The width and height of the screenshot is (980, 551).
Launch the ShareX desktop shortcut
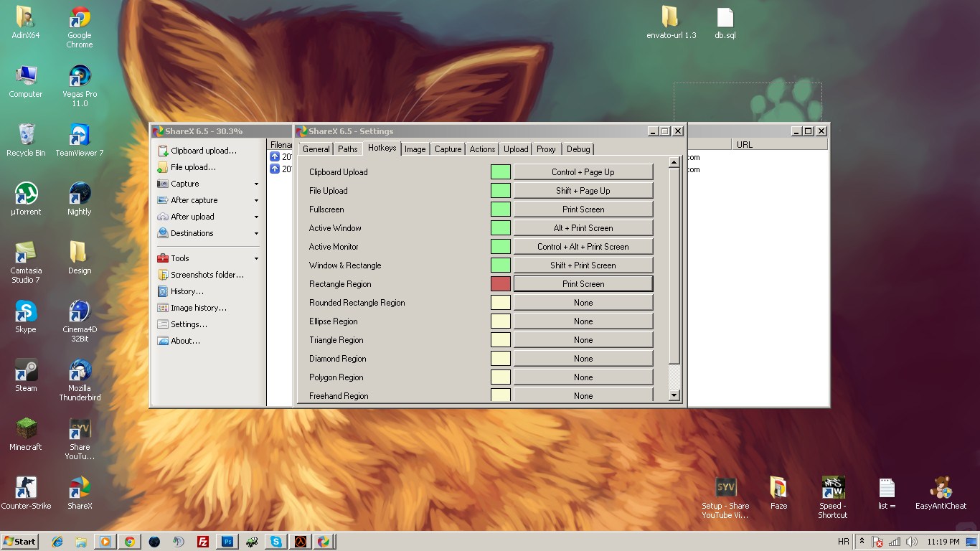[80, 493]
